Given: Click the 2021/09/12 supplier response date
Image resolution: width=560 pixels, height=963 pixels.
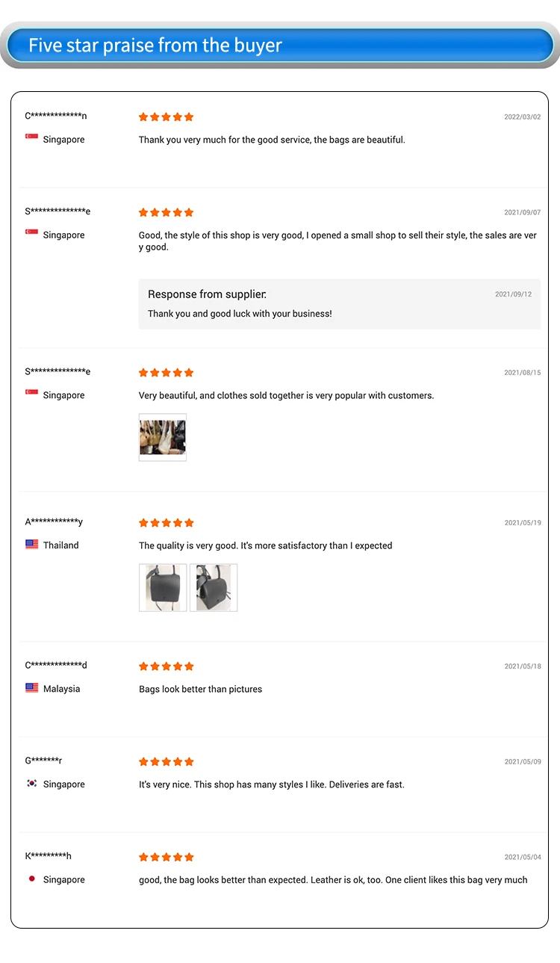Looking at the screenshot, I should 513,294.
